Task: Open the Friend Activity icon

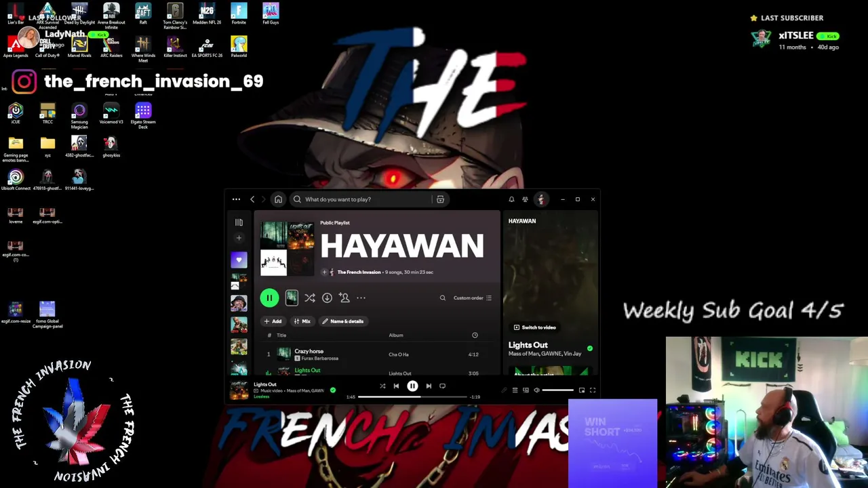Action: coord(525,199)
